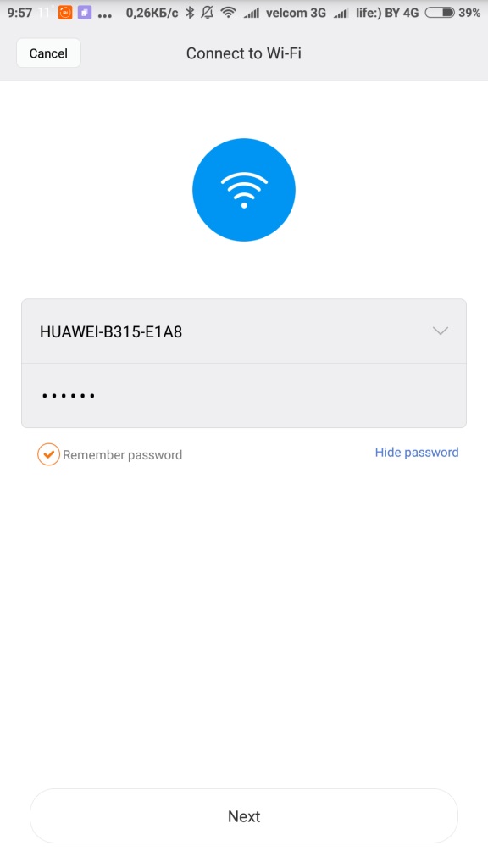Focus the password input field
Image resolution: width=488 pixels, height=868 pixels.
[x=244, y=396]
